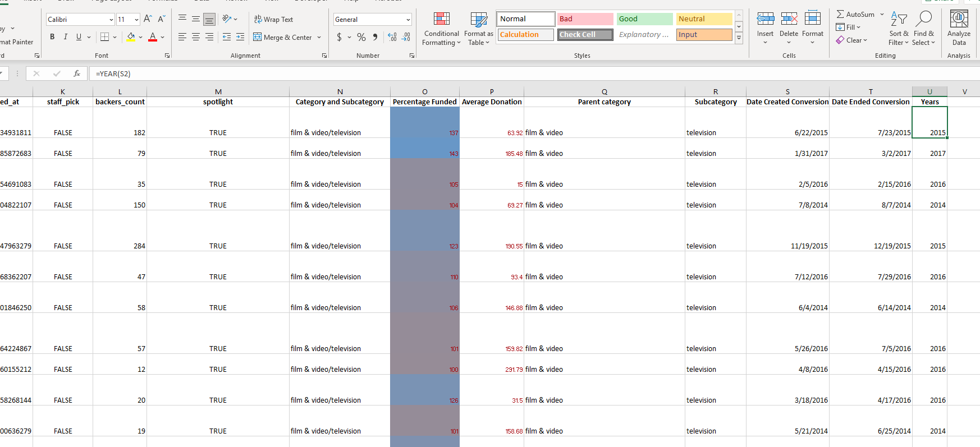Toggle Bold formatting

[x=52, y=37]
